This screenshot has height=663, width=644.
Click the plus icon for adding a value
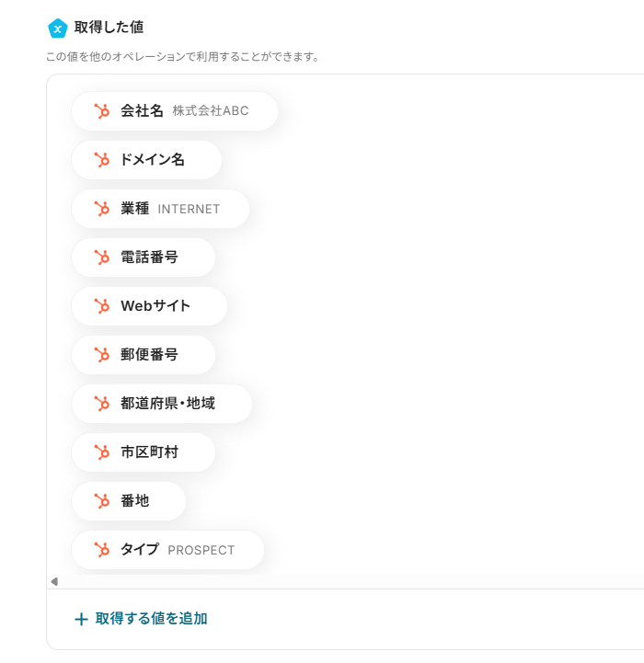point(81,619)
